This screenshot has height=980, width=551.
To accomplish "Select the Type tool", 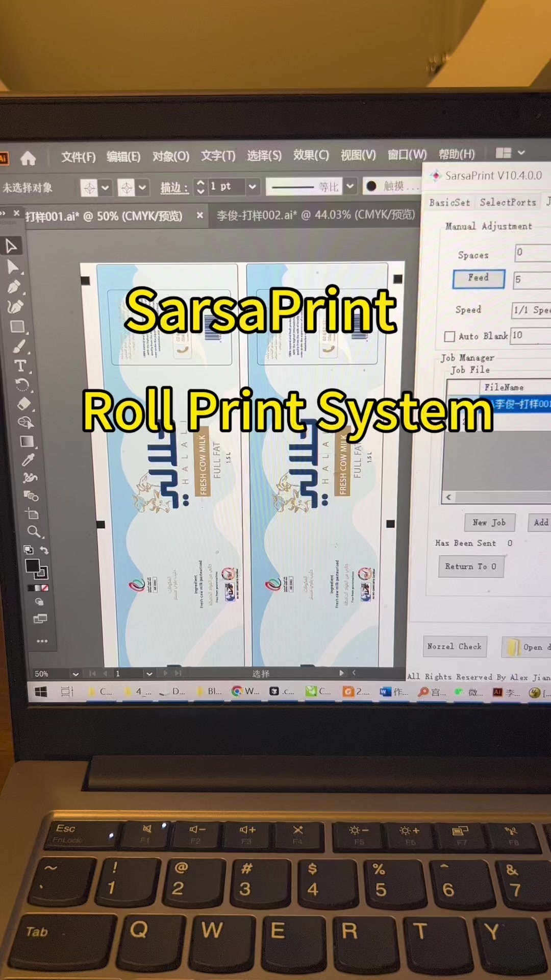I will [20, 365].
